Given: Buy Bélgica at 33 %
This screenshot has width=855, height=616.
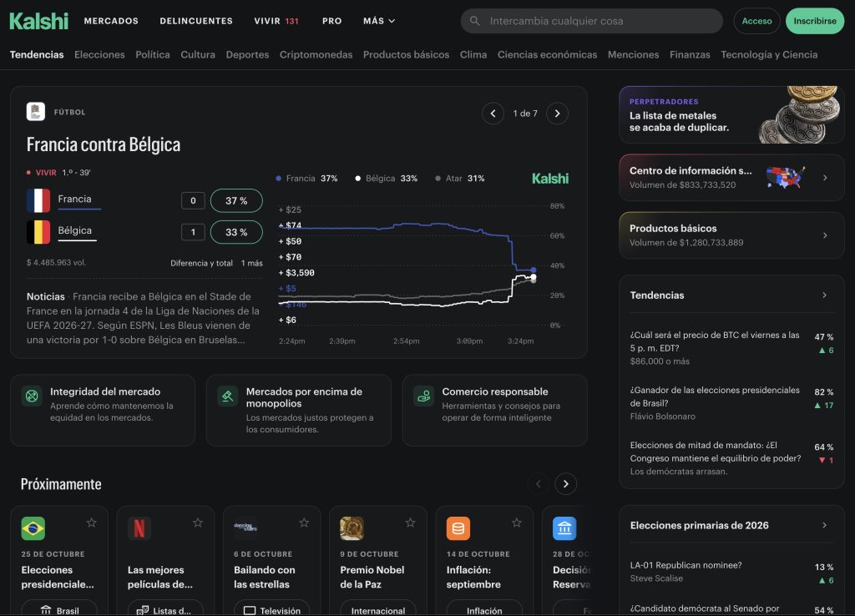Looking at the screenshot, I should [x=236, y=232].
